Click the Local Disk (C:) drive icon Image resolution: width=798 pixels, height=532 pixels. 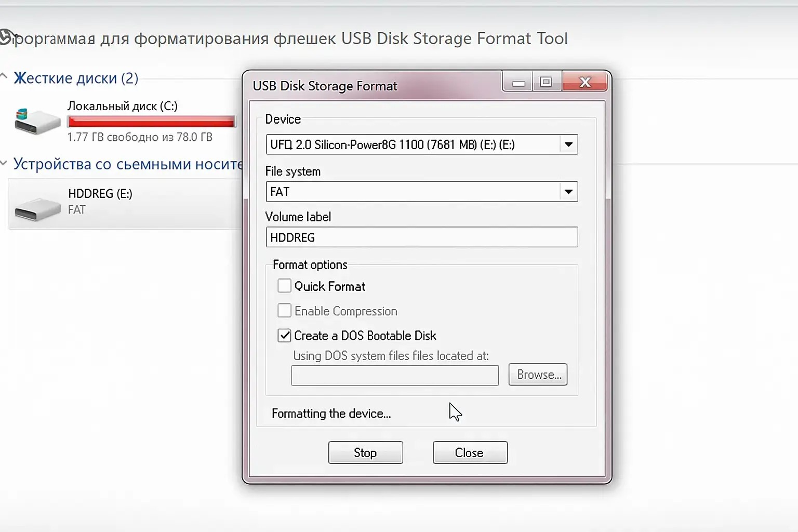pos(37,122)
